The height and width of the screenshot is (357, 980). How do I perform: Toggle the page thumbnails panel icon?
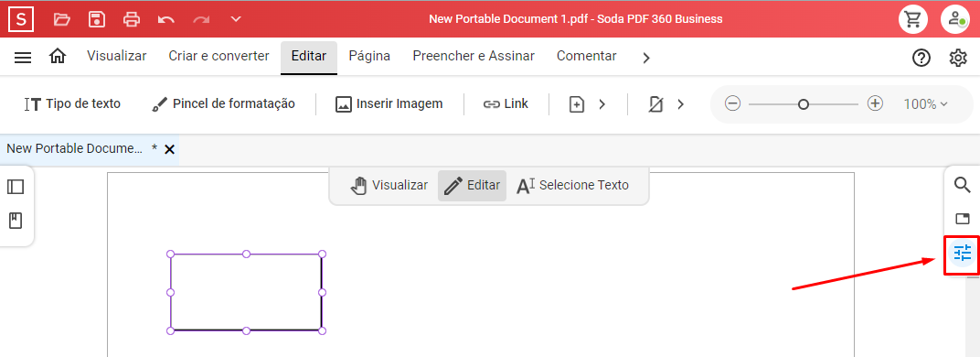pos(16,187)
